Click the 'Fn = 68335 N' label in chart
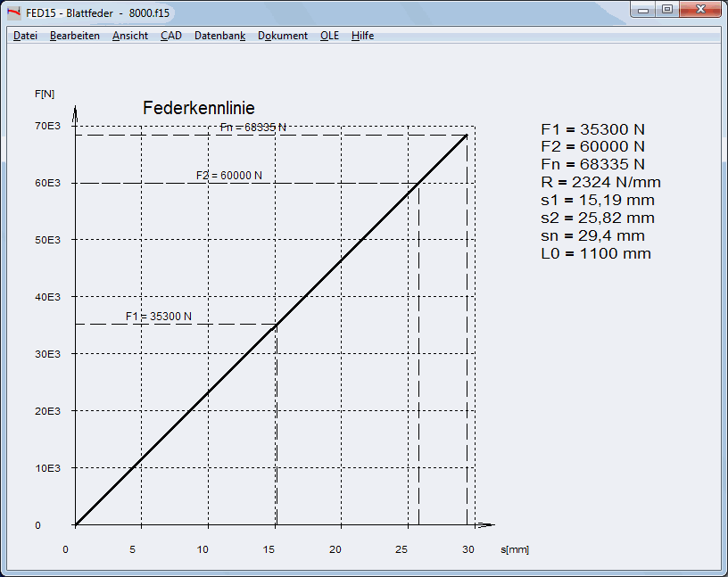Viewport: 728px width, 577px height. [252, 128]
